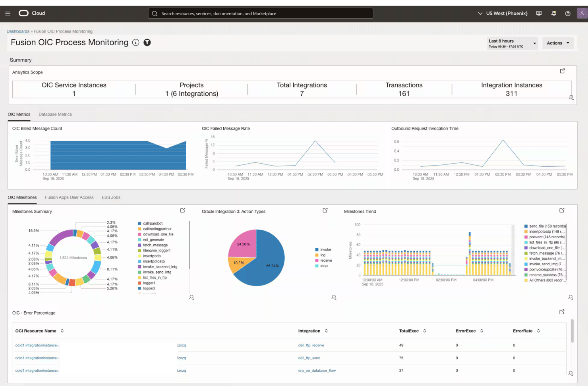
Task: Click the Projects 1 (6 Integrations) value
Action: point(192,94)
